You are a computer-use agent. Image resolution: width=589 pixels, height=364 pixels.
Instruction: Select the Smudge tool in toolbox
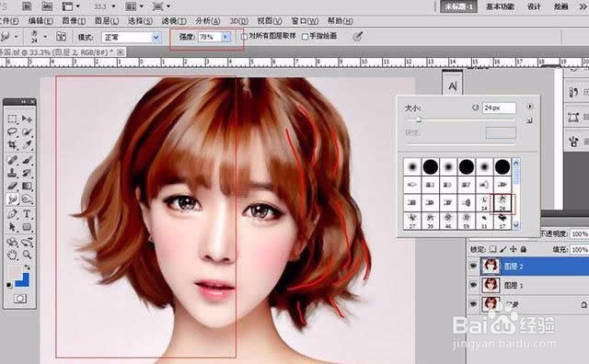pyautogui.click(x=12, y=199)
